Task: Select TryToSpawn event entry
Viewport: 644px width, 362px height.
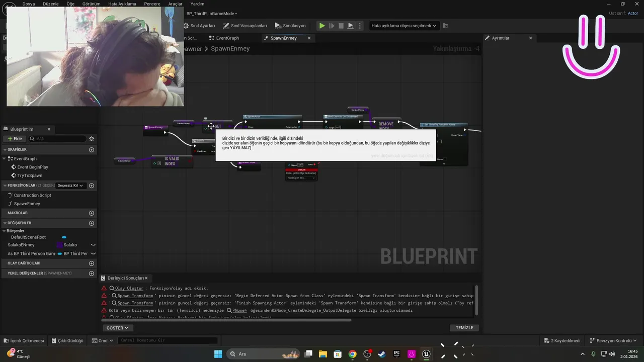Action: [x=30, y=175]
